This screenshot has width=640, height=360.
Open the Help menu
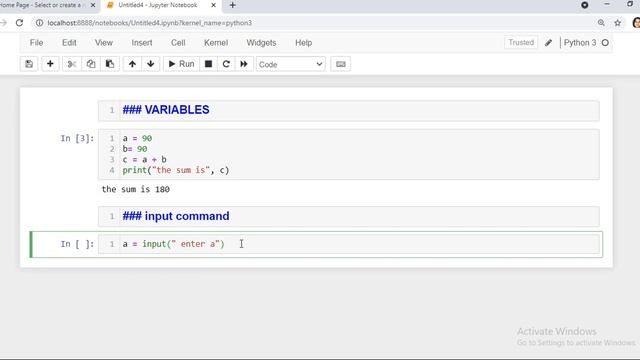(x=303, y=42)
